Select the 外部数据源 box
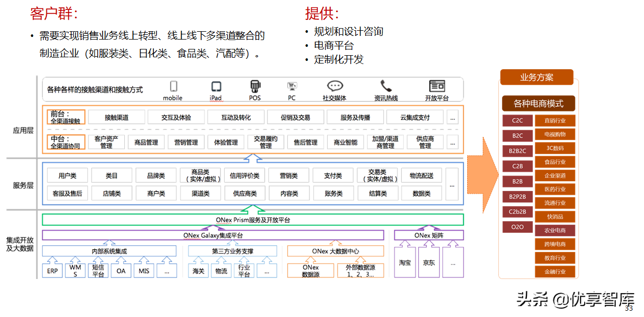This screenshot has width=644, height=317. coord(360,271)
